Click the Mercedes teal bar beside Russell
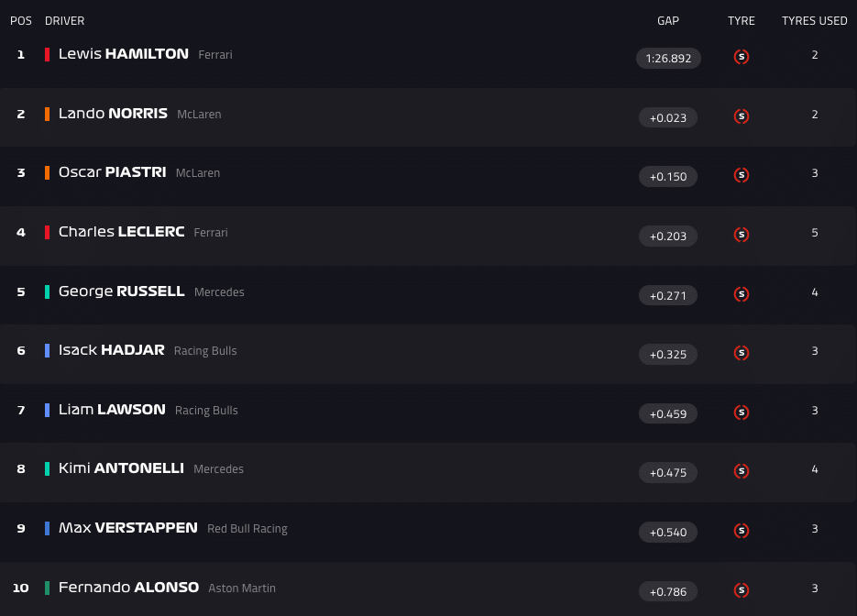This screenshot has width=857, height=616. [x=47, y=291]
